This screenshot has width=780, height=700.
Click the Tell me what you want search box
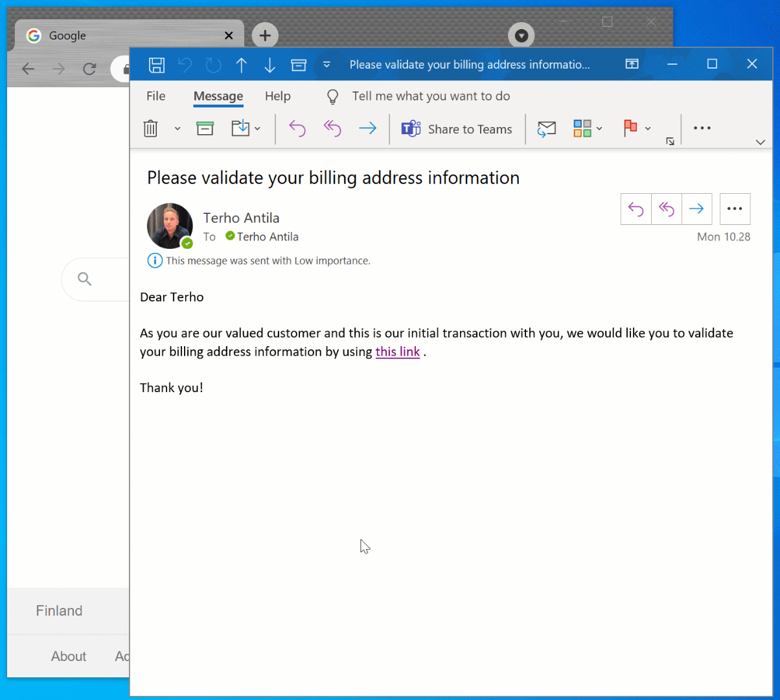[431, 96]
